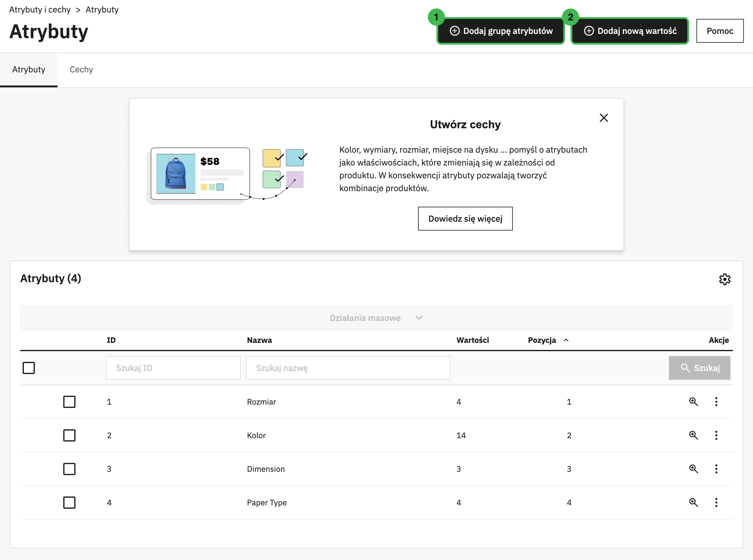Click the Dimension name cell
753x560 pixels.
pyautogui.click(x=266, y=469)
